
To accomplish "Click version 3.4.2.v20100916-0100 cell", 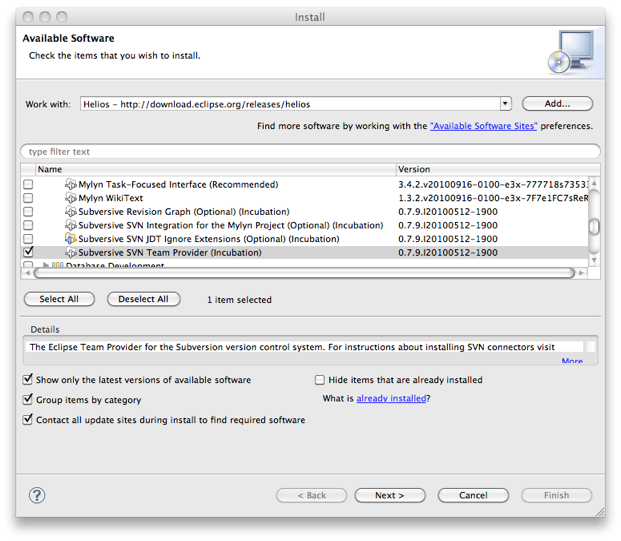I will tap(493, 185).
